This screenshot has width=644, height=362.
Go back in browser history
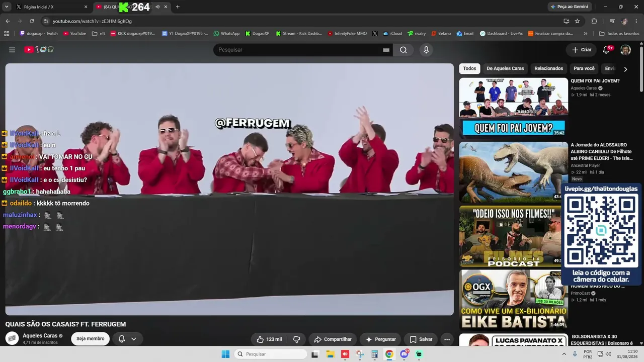click(x=8, y=21)
